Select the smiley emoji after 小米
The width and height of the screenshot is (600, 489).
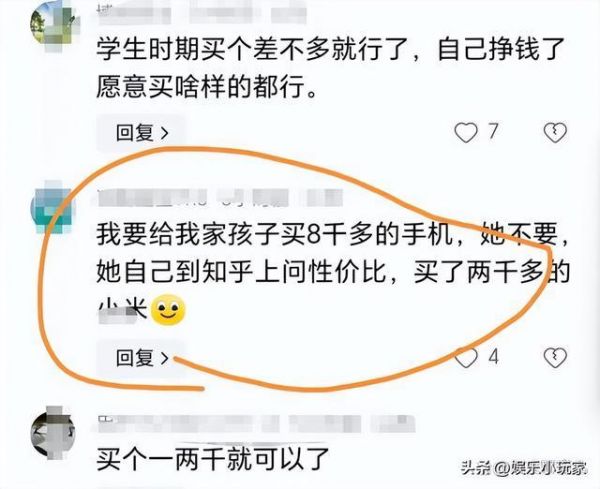(168, 310)
